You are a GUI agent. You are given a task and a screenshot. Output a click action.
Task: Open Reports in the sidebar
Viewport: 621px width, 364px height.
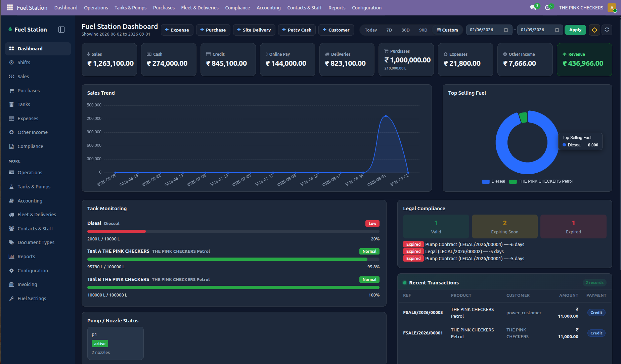coord(38,257)
